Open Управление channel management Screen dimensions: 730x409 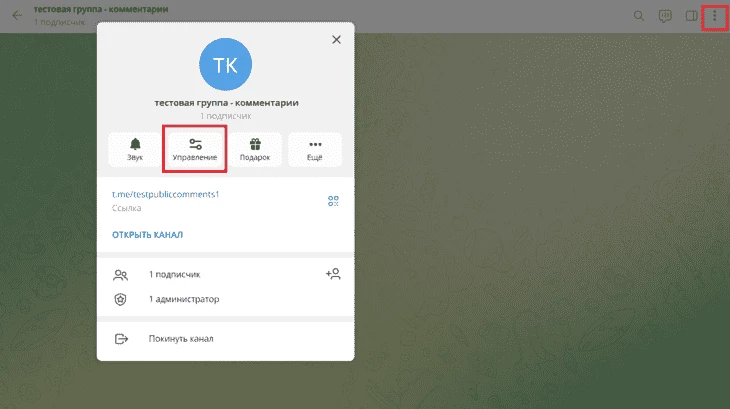195,150
